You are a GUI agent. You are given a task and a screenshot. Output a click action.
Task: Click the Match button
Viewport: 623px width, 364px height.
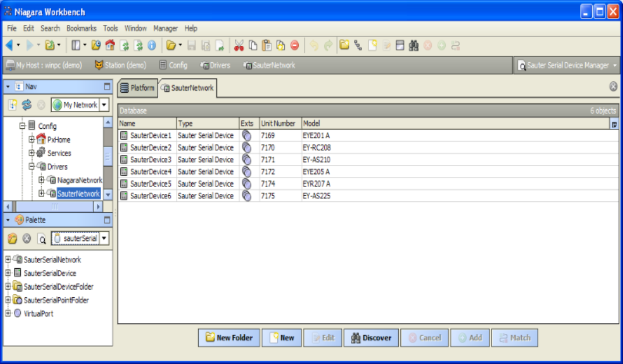click(x=515, y=338)
